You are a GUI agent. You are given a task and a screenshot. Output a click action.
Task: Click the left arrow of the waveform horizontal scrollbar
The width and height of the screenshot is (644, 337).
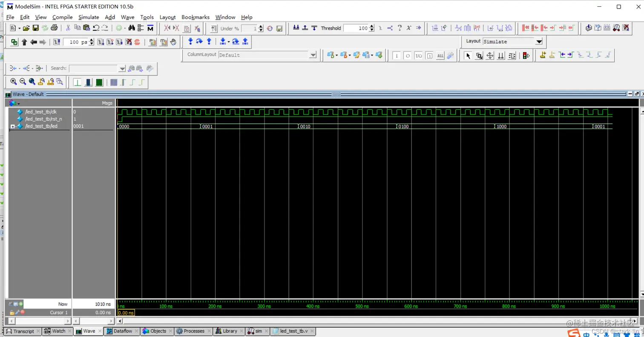click(120, 321)
